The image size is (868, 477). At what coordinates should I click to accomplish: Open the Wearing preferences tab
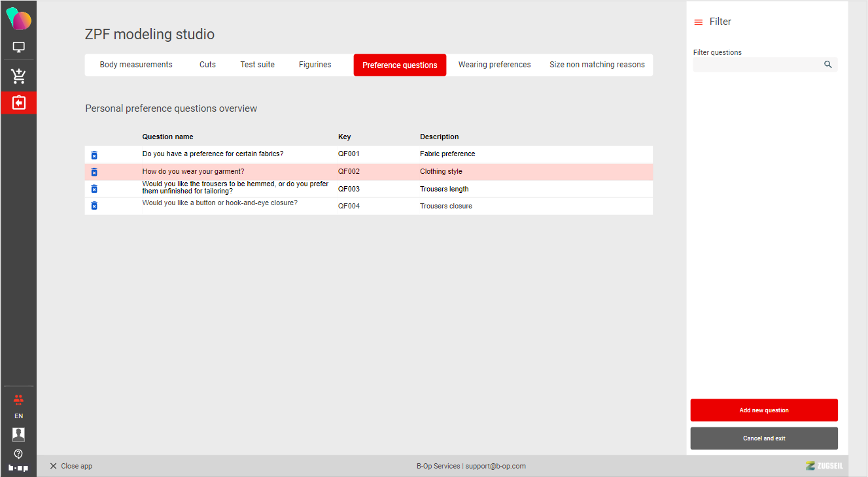pos(495,65)
